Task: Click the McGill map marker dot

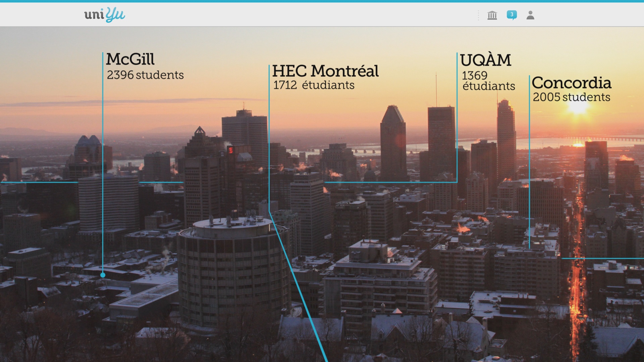Action: pos(103,275)
